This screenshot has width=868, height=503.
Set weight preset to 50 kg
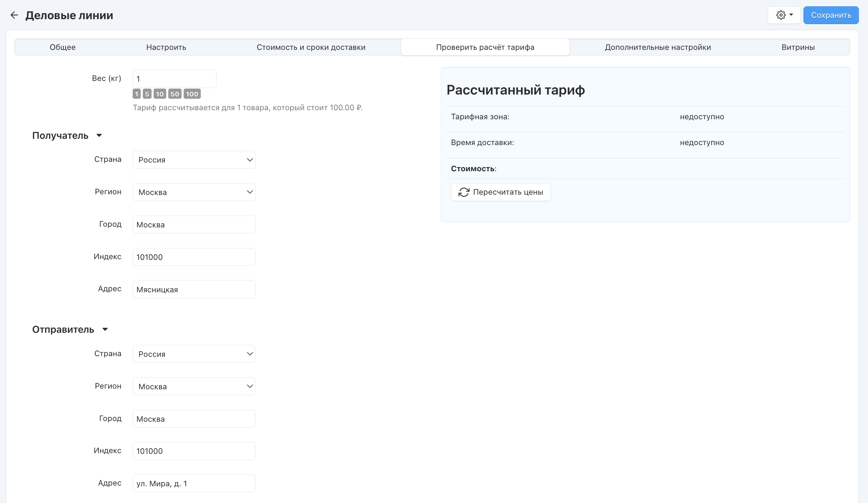[x=175, y=94]
